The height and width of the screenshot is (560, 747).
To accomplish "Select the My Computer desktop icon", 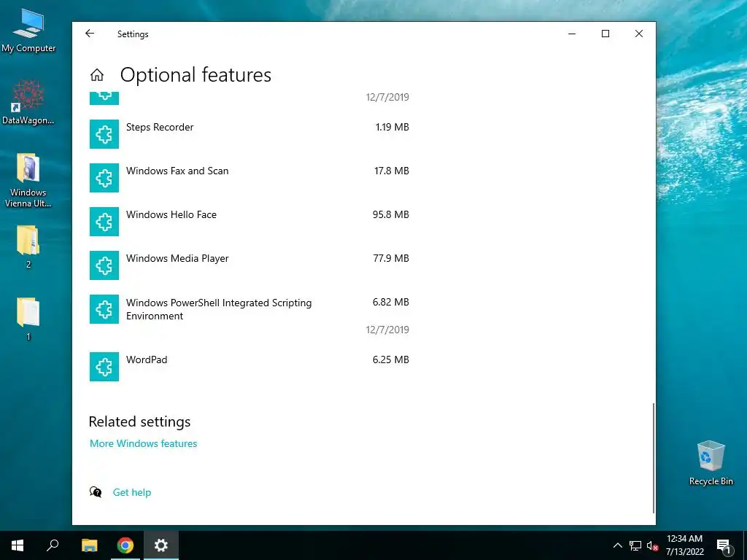I will tap(28, 31).
